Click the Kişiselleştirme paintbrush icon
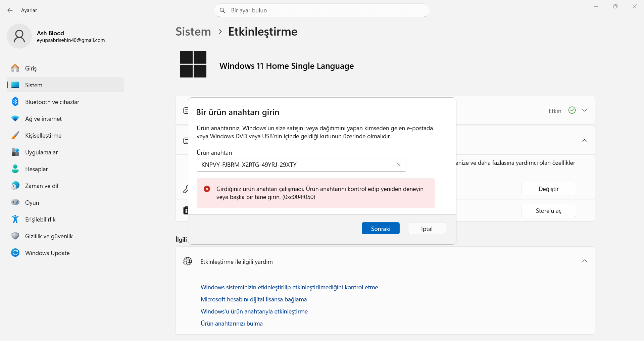This screenshot has width=644, height=341. (x=15, y=135)
